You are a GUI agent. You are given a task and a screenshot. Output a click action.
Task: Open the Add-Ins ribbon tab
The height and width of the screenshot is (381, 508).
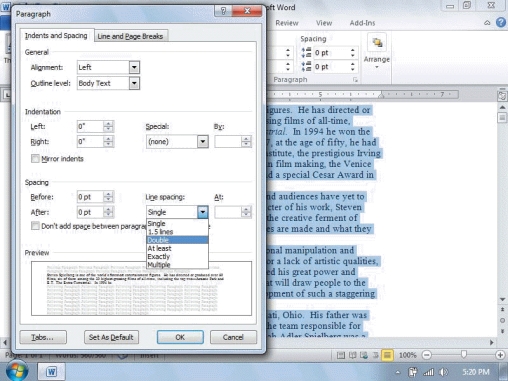(362, 23)
